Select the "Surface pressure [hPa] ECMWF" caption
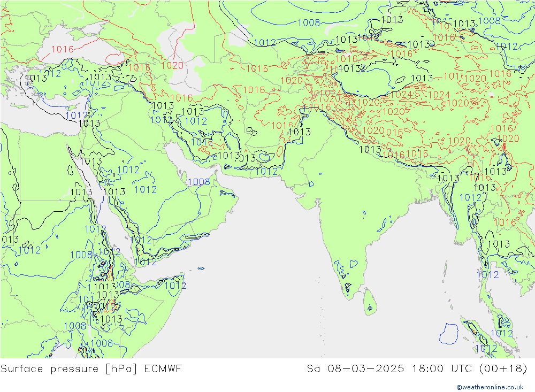535x392 pixels. coord(91,369)
